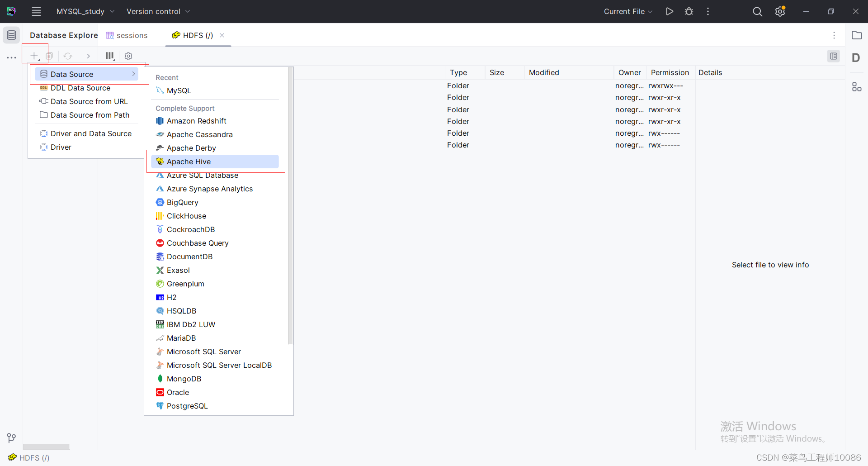
Task: Select Data Source from Path
Action: (x=86, y=115)
